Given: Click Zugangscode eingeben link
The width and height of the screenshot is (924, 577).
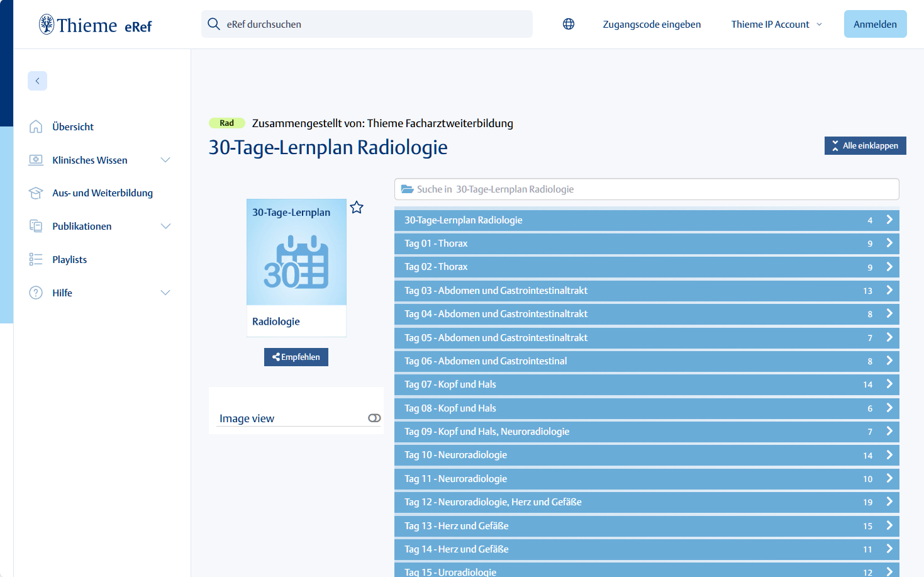Looking at the screenshot, I should click(652, 24).
